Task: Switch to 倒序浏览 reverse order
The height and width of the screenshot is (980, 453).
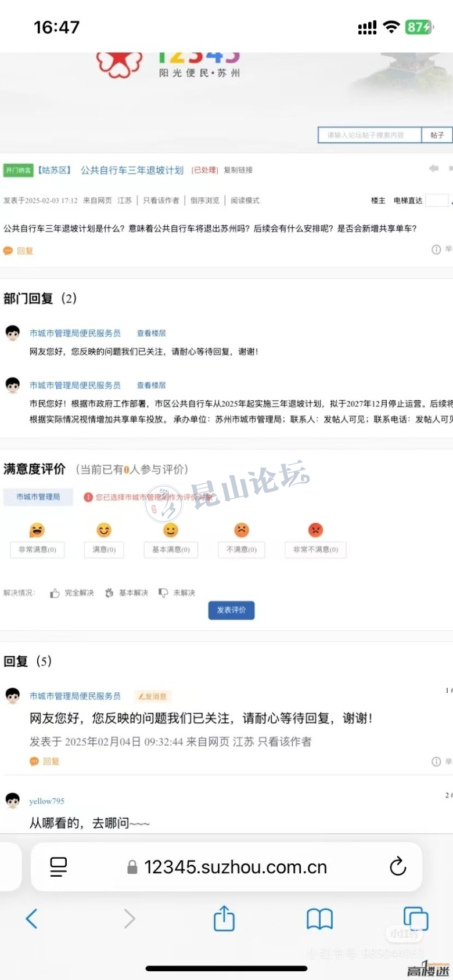Action: (x=205, y=200)
